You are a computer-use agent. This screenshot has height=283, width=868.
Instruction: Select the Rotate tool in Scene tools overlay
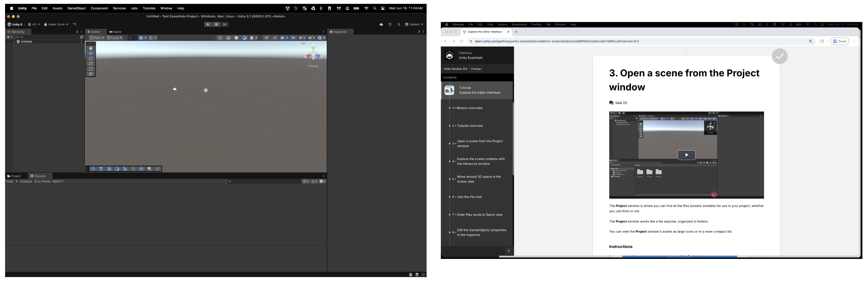[91, 59]
